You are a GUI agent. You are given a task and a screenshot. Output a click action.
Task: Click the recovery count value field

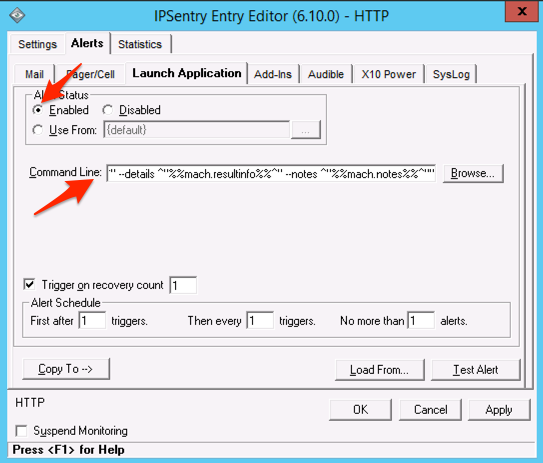click(x=183, y=285)
